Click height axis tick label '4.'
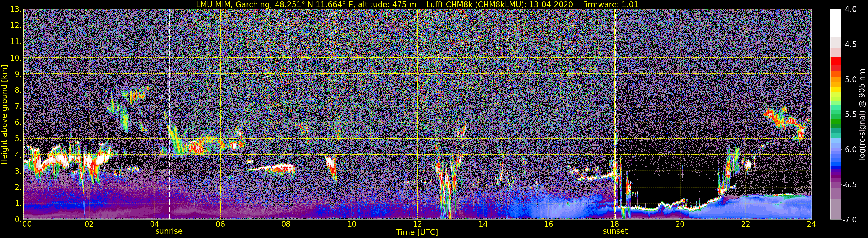Image resolution: width=868 pixels, height=238 pixels. click(18, 155)
